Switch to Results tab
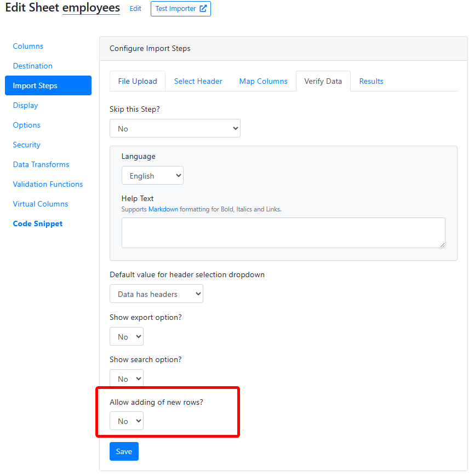474x476 pixels. tap(371, 82)
